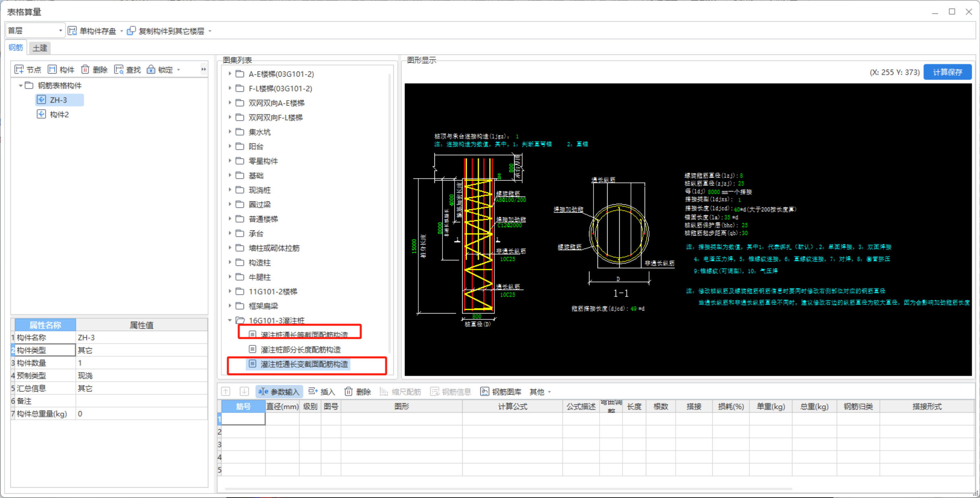Select the 框架扁梁 folder

coord(263,306)
